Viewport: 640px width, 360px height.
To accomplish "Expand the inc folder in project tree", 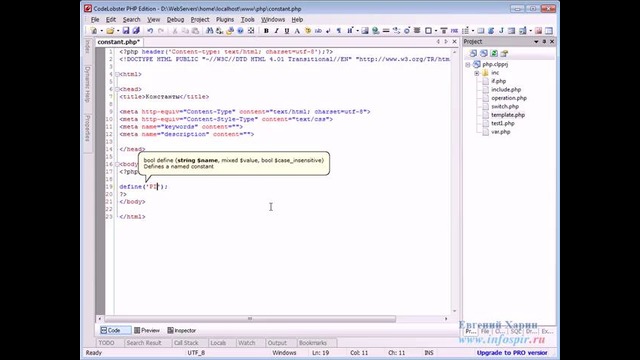I will (x=477, y=73).
